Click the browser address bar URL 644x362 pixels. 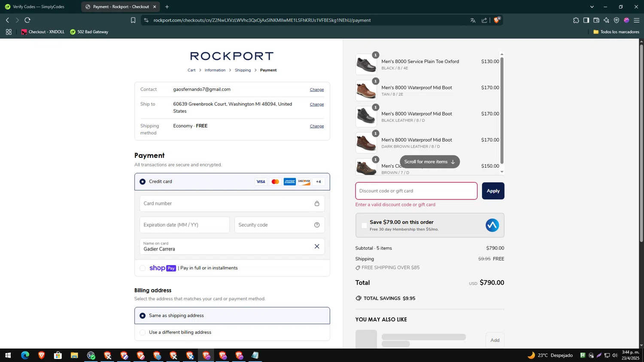click(x=262, y=20)
